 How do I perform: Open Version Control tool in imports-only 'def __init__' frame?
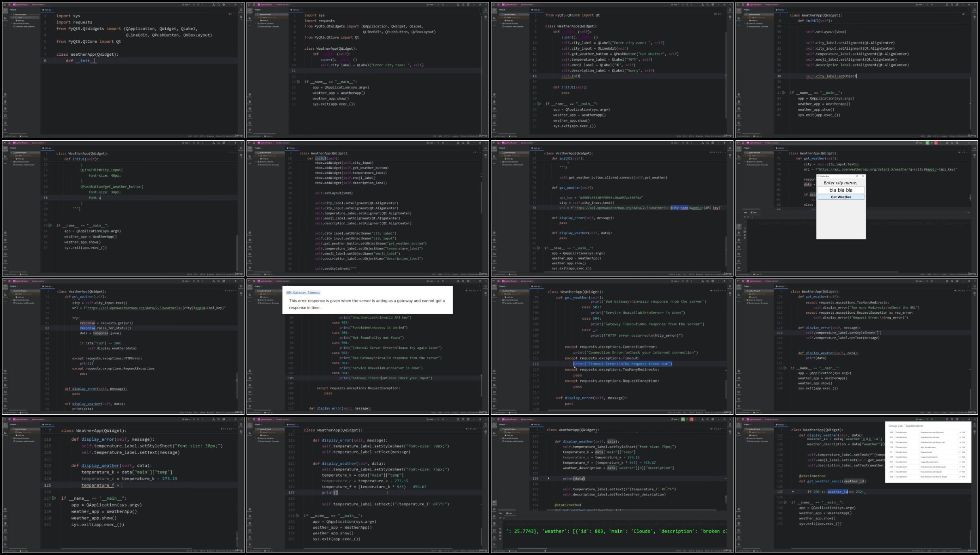(x=5, y=130)
